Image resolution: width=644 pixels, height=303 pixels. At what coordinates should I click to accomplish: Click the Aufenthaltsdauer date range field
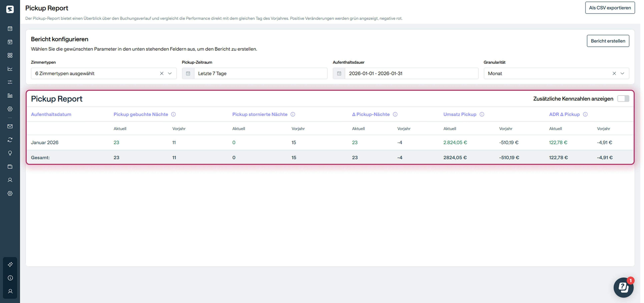pos(411,73)
